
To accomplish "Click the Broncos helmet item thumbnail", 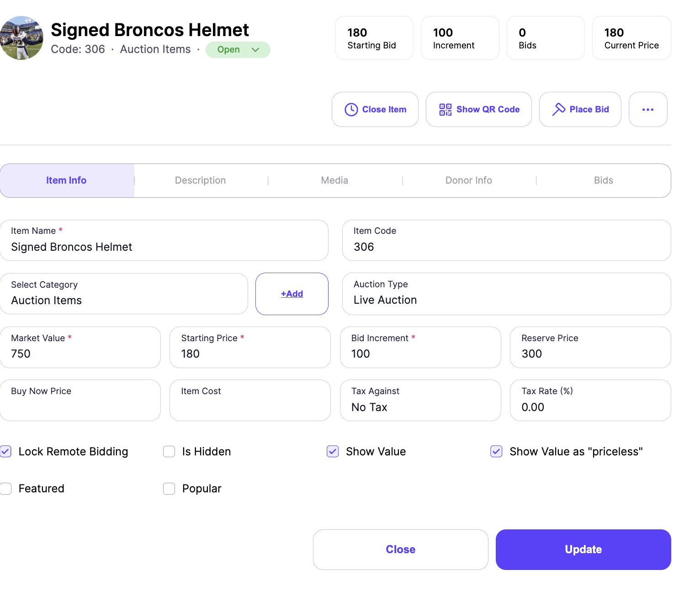I will click(x=21, y=38).
